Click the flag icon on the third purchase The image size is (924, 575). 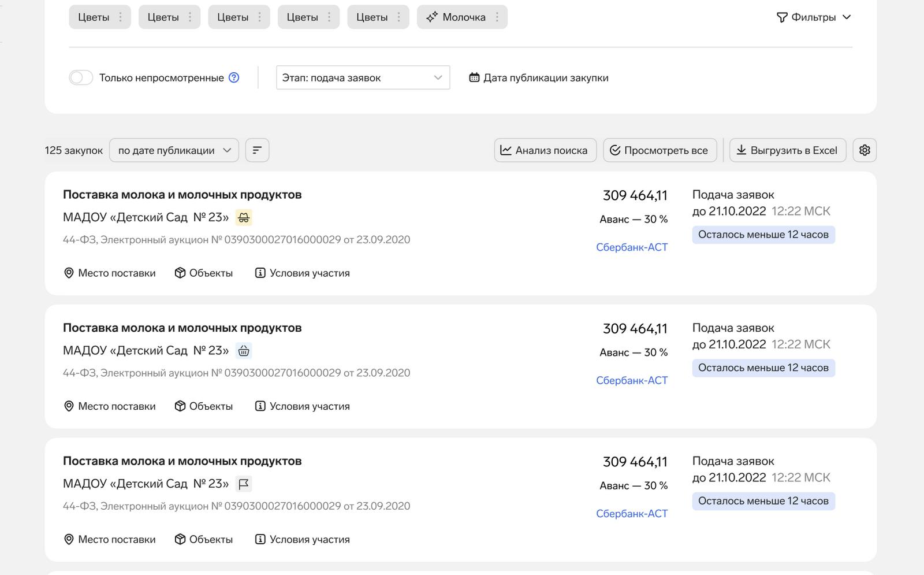tap(244, 484)
